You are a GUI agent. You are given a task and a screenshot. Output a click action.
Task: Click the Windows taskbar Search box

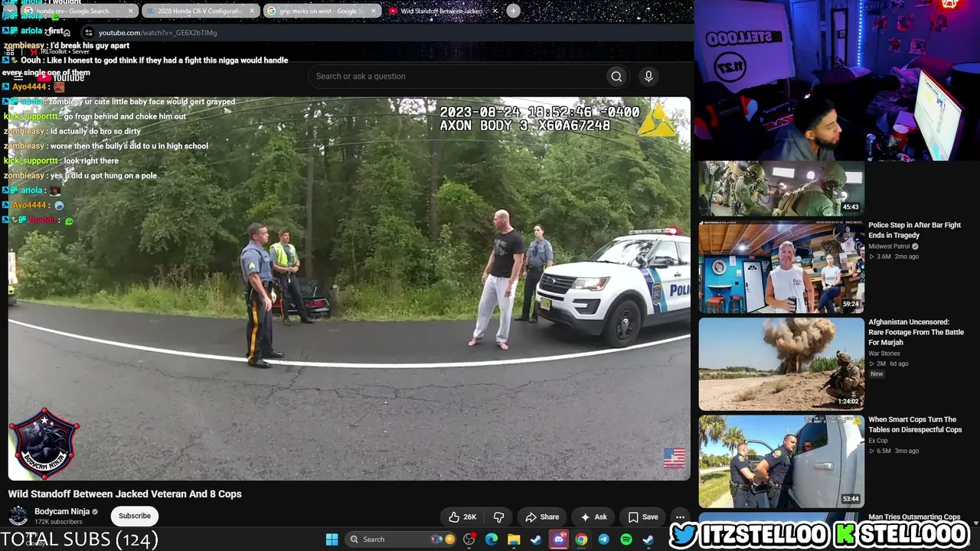(x=400, y=540)
